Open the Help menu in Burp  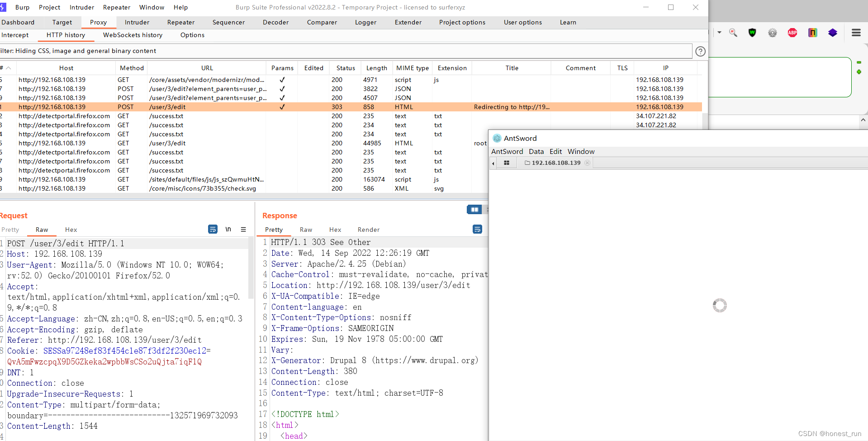[x=180, y=7]
